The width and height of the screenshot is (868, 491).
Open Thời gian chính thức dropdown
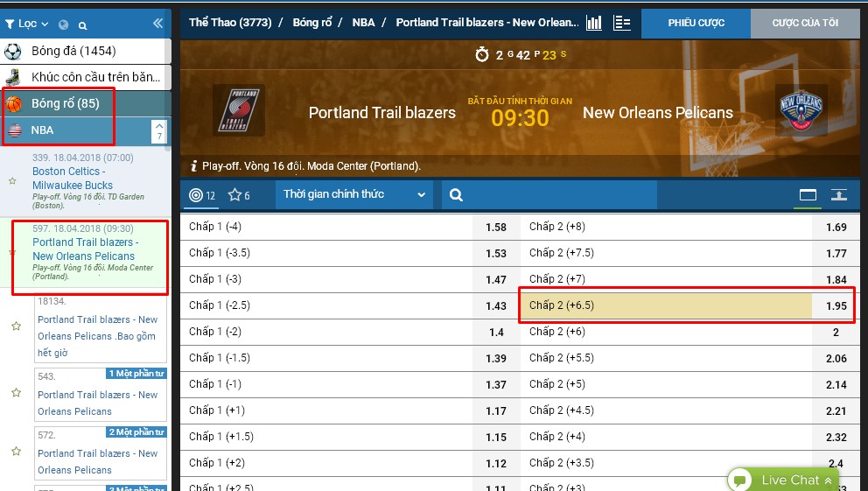[x=354, y=194]
